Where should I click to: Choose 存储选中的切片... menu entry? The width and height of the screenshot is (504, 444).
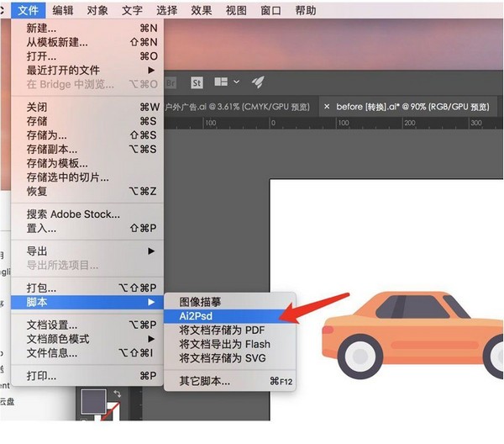tap(87, 177)
